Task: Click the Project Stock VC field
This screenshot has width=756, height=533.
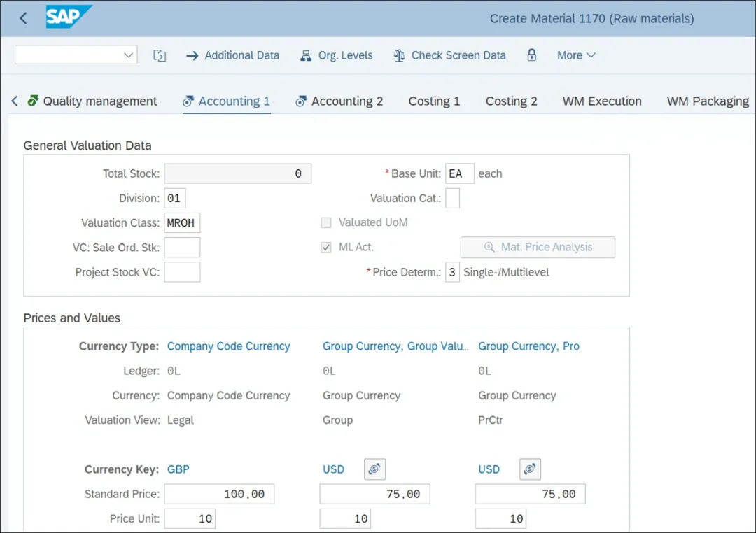Action: coord(182,272)
